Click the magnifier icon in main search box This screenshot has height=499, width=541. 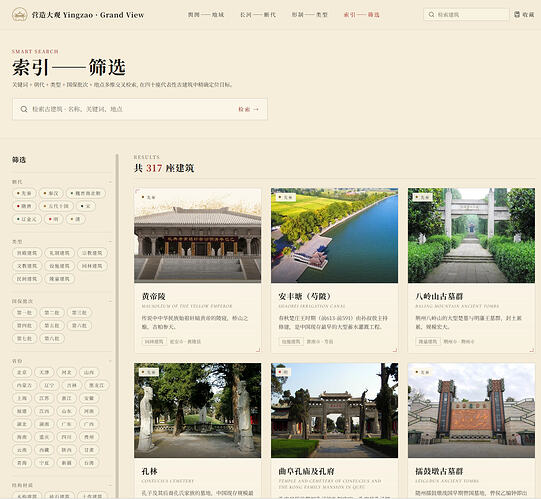[24, 109]
